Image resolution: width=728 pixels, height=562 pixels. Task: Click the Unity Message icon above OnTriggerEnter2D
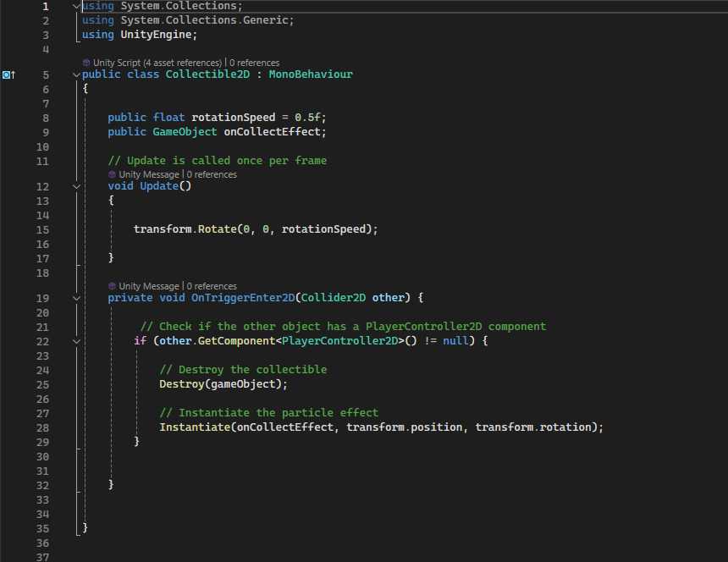[112, 286]
